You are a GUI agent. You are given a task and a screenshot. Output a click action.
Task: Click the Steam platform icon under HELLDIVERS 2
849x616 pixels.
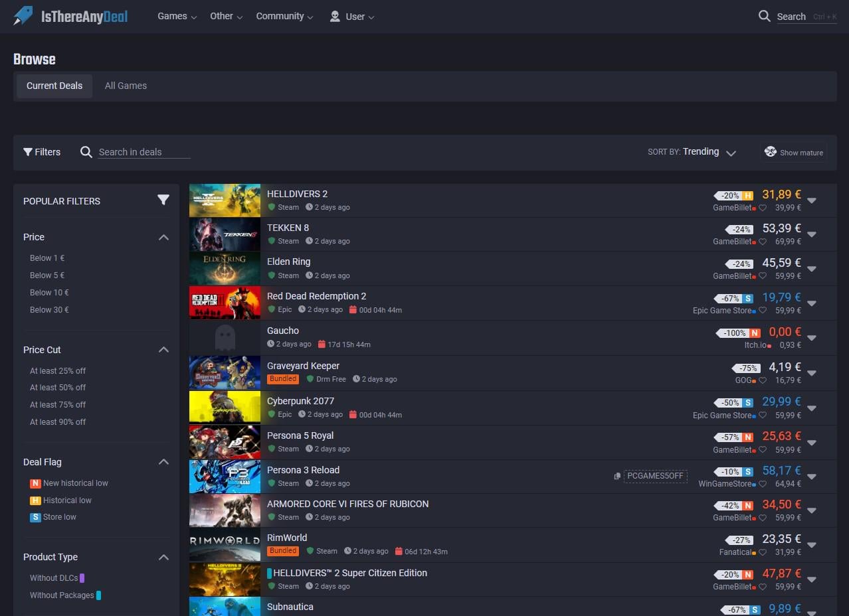point(271,207)
